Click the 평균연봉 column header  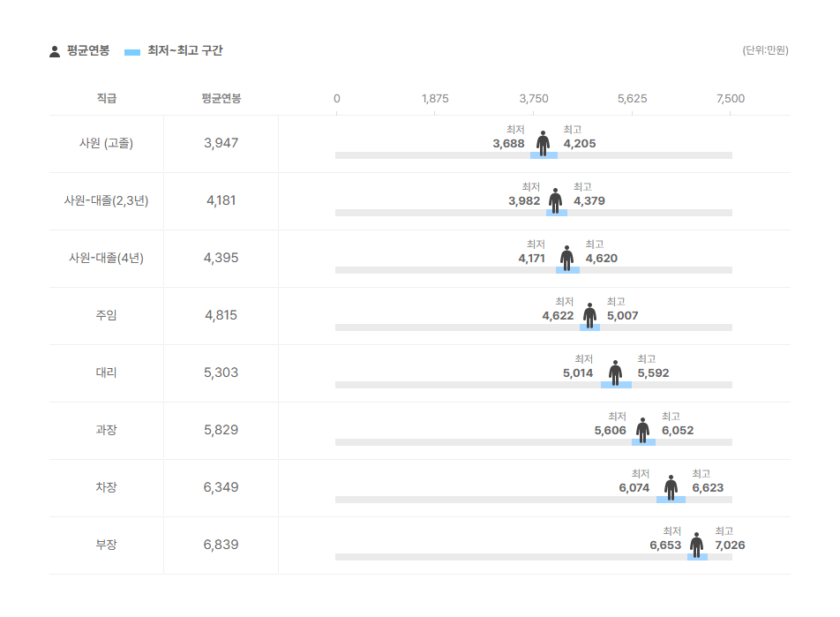[221, 98]
